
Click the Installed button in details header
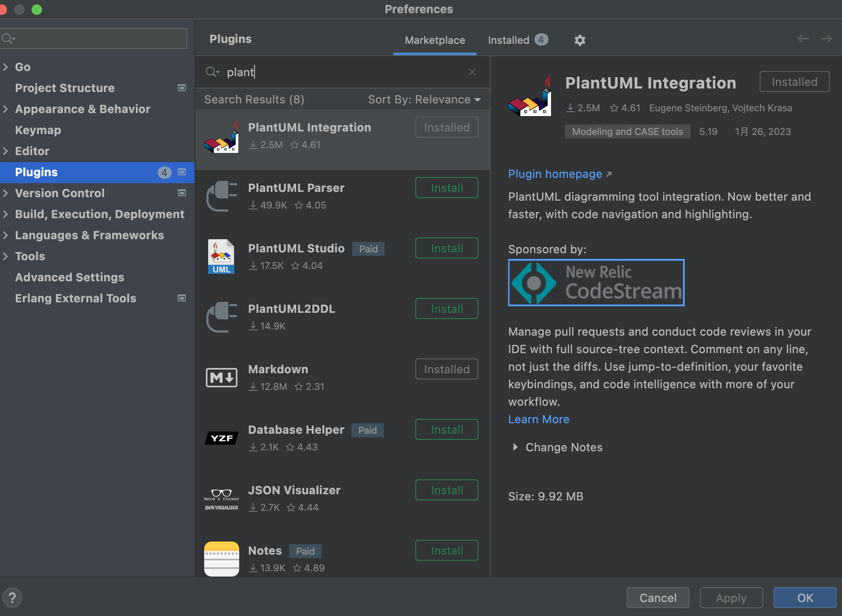(794, 81)
